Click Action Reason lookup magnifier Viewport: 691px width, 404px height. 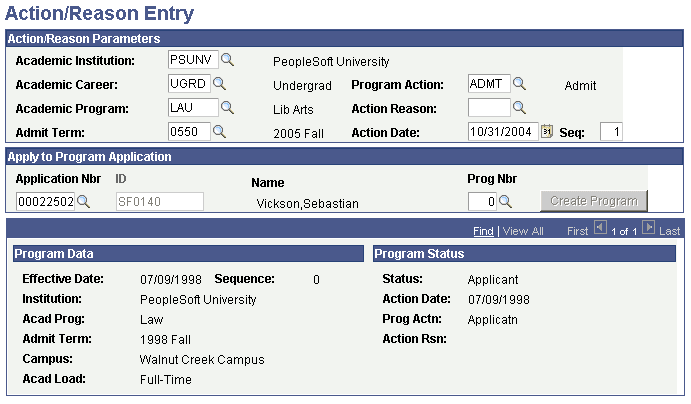(519, 107)
